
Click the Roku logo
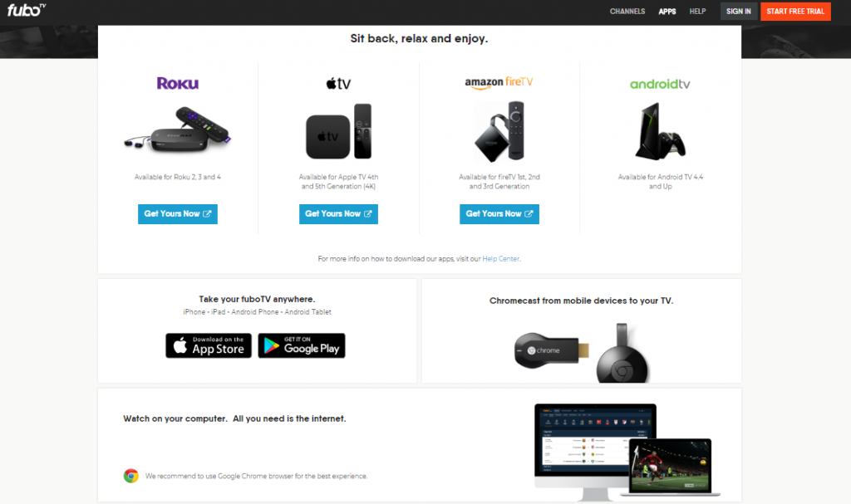click(178, 83)
